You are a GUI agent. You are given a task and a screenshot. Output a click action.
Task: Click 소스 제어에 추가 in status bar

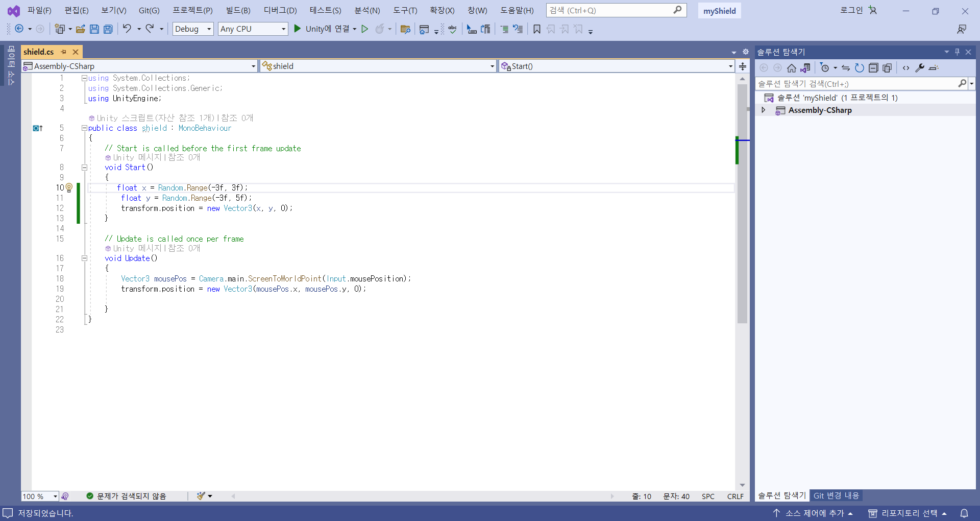tap(813, 513)
